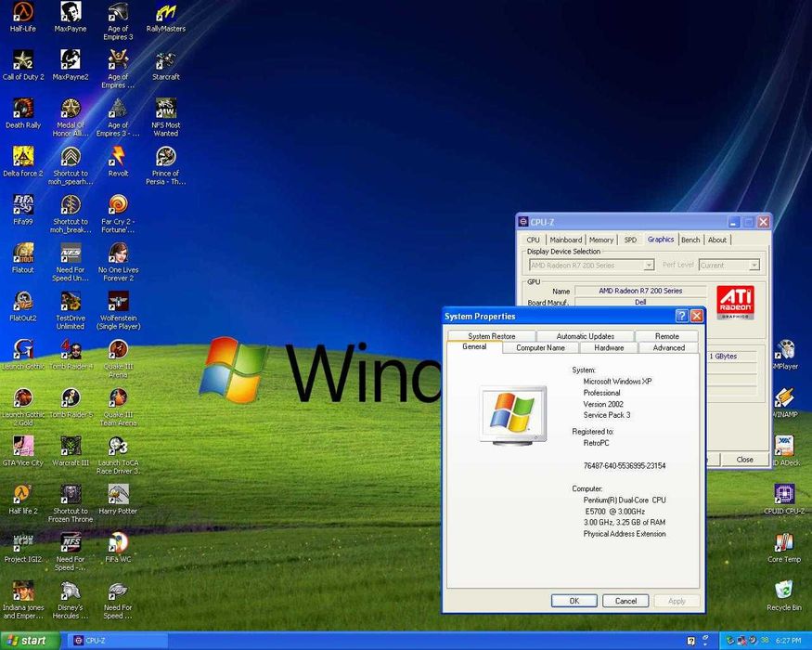Select the WINAMP desktop icon

click(784, 403)
